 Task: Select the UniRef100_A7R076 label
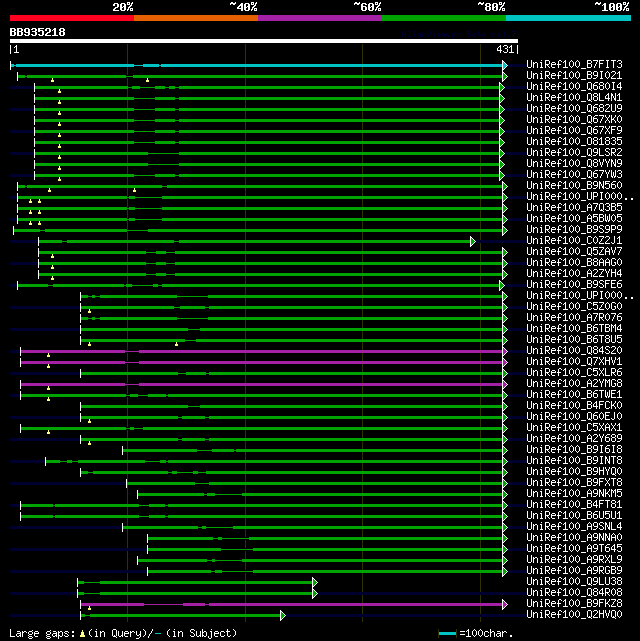click(x=574, y=317)
